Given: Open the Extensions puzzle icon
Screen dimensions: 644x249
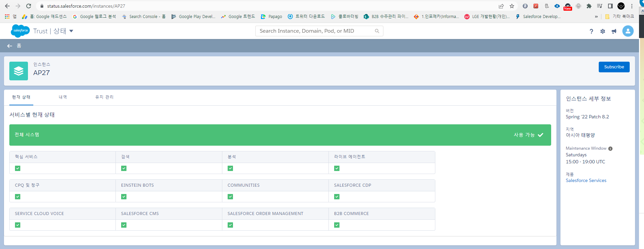Looking at the screenshot, I should 589,6.
